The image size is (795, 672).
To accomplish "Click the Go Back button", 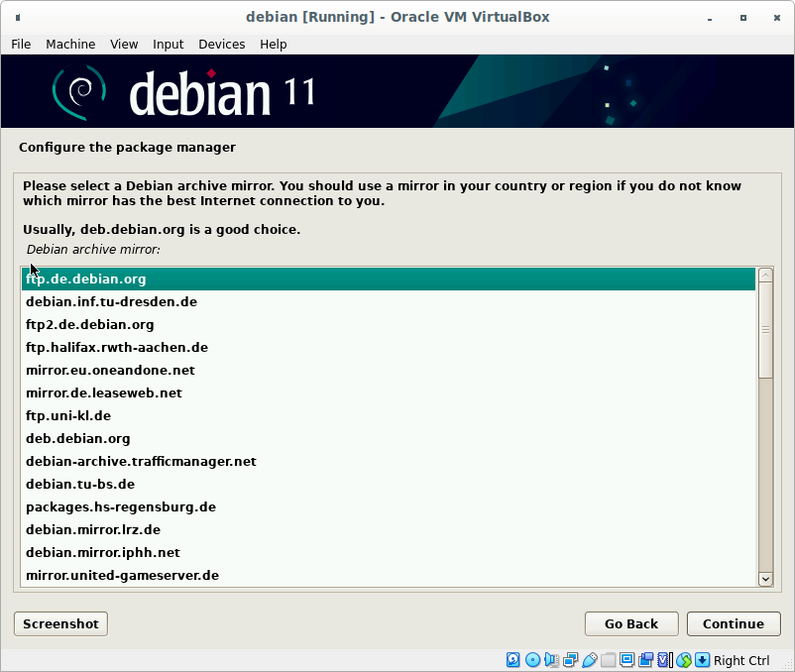I will pos(630,623).
